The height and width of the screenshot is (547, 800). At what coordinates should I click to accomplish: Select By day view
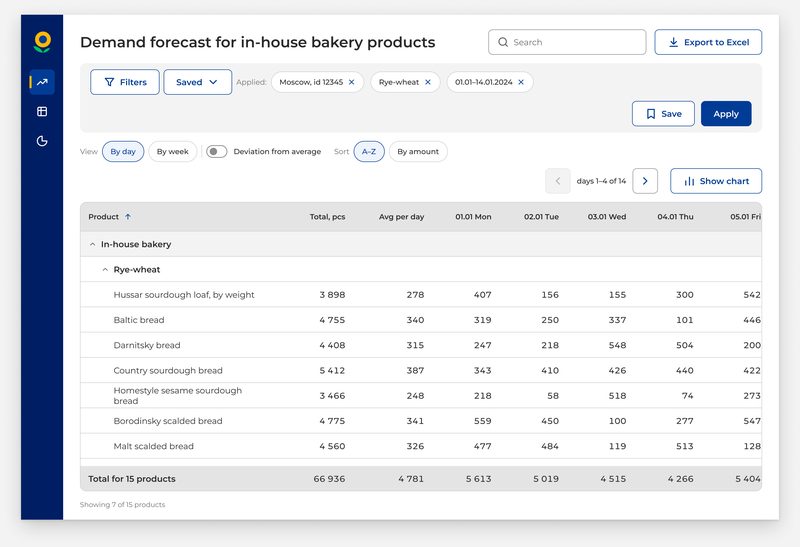click(x=123, y=152)
